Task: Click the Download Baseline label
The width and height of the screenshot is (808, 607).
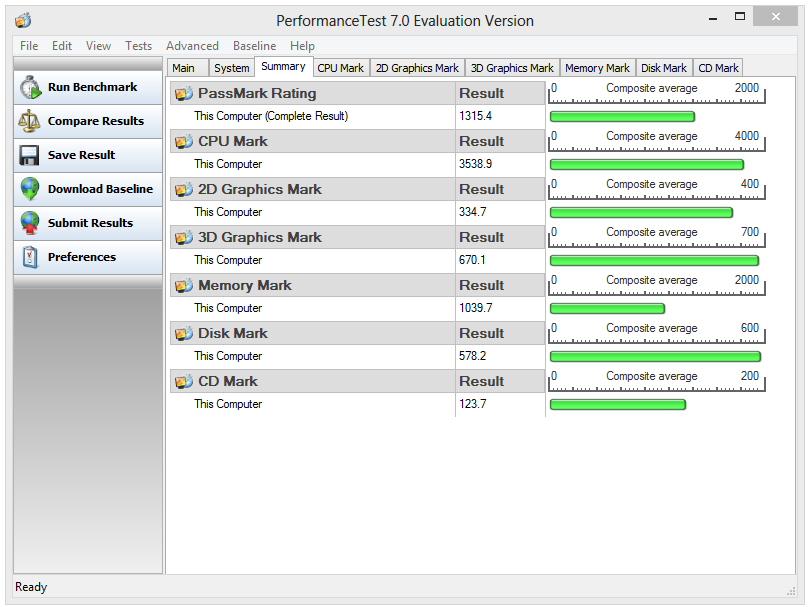Action: [100, 189]
